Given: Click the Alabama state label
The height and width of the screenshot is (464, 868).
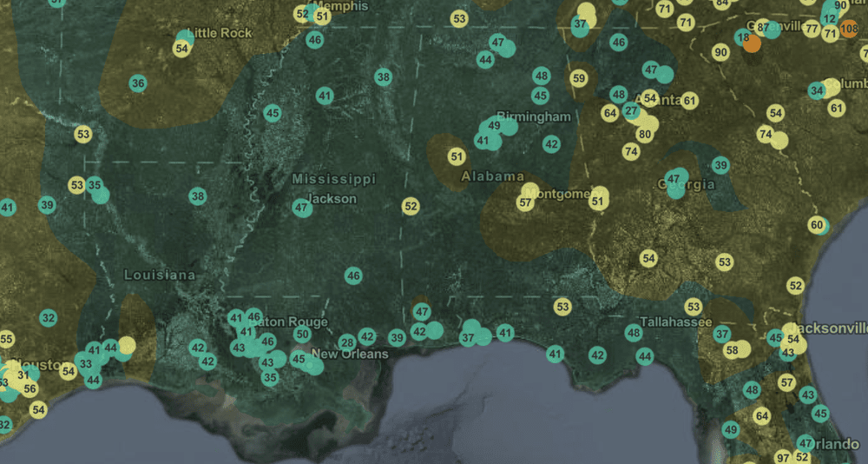Looking at the screenshot, I should coord(493,177).
